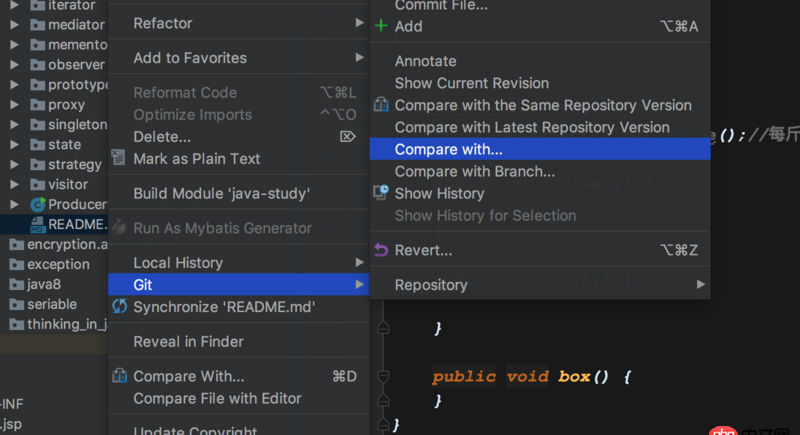This screenshot has height=435, width=800.
Task: Choose Compare with Branch... option
Action: [474, 171]
